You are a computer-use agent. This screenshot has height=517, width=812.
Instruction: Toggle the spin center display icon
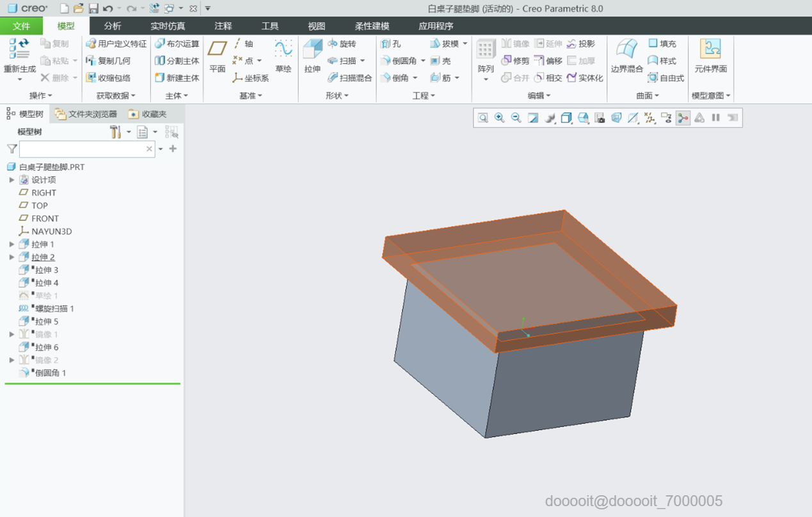[x=683, y=118]
